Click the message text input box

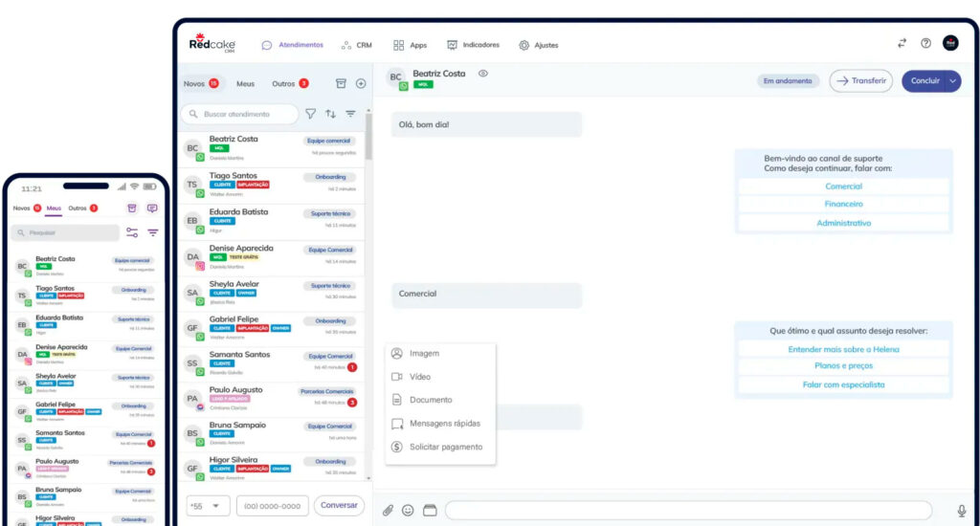(x=688, y=511)
